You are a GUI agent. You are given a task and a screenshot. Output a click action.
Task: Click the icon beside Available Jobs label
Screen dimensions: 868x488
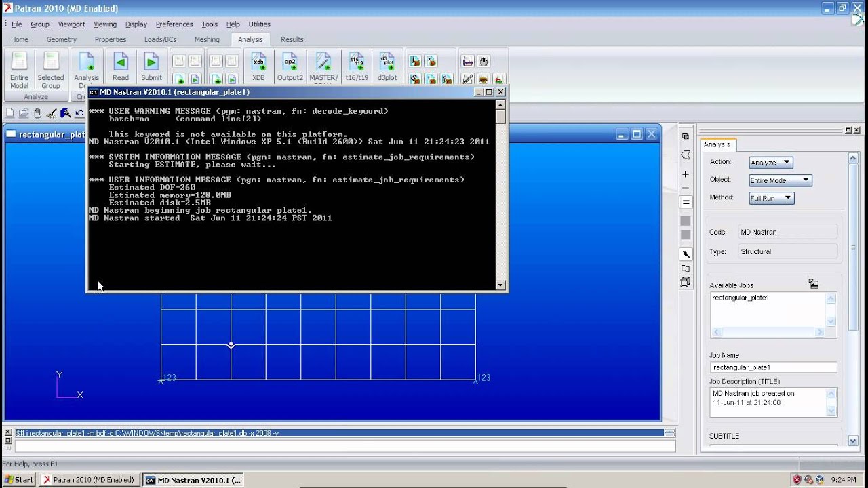pos(814,284)
